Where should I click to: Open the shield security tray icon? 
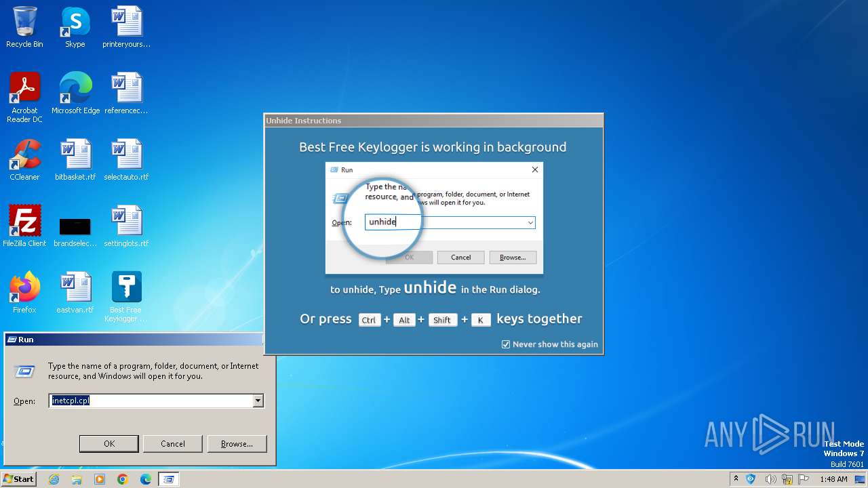tap(751, 479)
